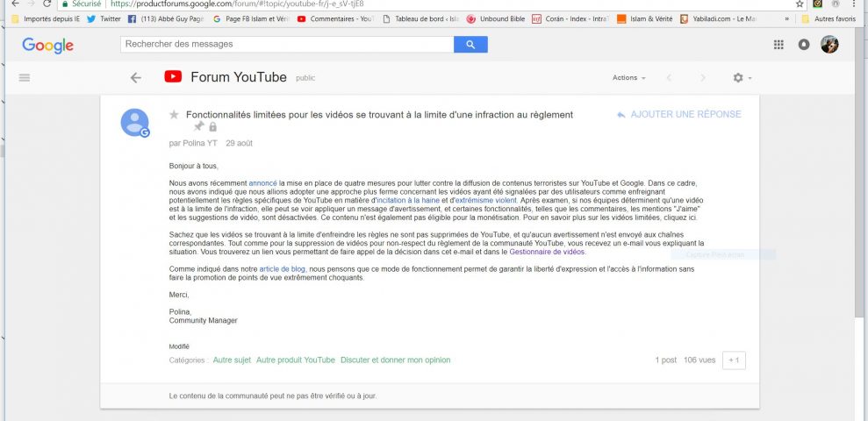Open the annoncé link
868x421 pixels.
[263, 182]
